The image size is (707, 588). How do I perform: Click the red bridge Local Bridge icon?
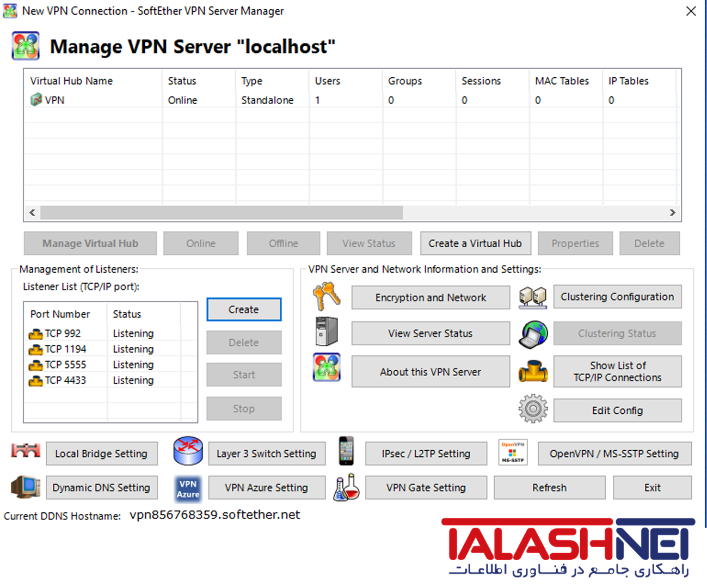(x=26, y=451)
